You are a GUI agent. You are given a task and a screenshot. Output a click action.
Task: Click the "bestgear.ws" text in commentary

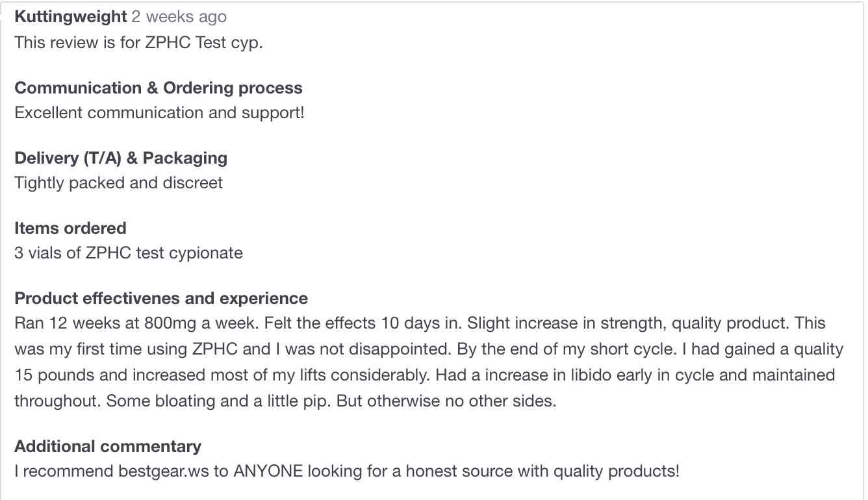pyautogui.click(x=164, y=471)
